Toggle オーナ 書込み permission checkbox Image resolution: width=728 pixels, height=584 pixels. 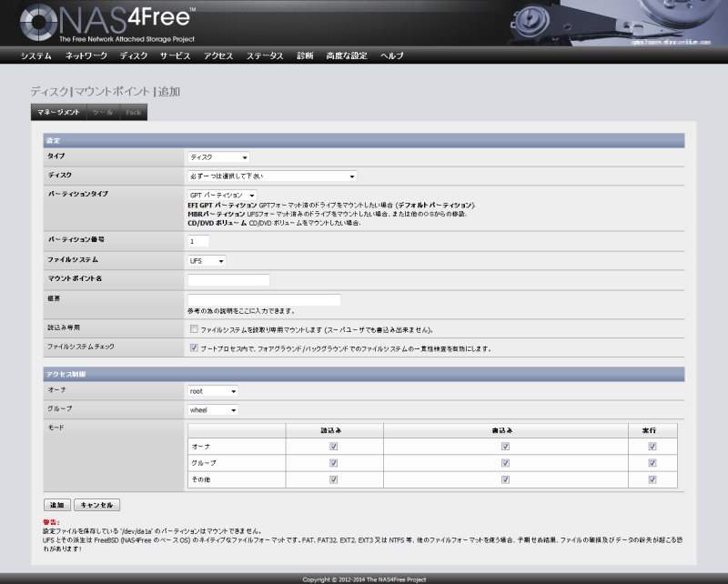[505, 446]
